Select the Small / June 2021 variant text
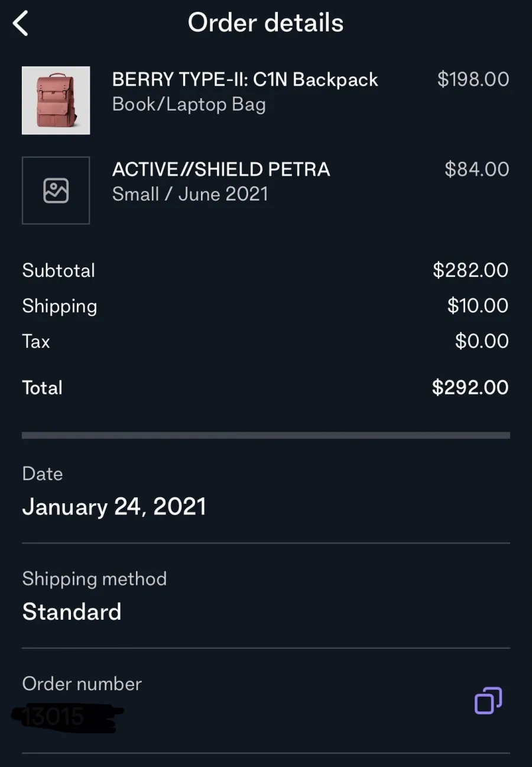Image resolution: width=532 pixels, height=767 pixels. coord(190,194)
